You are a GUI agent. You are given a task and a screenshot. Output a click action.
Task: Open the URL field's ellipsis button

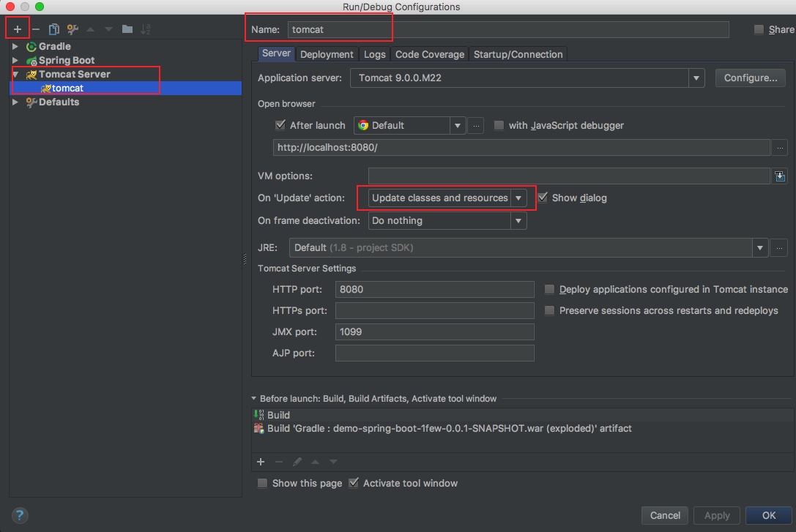(780, 148)
